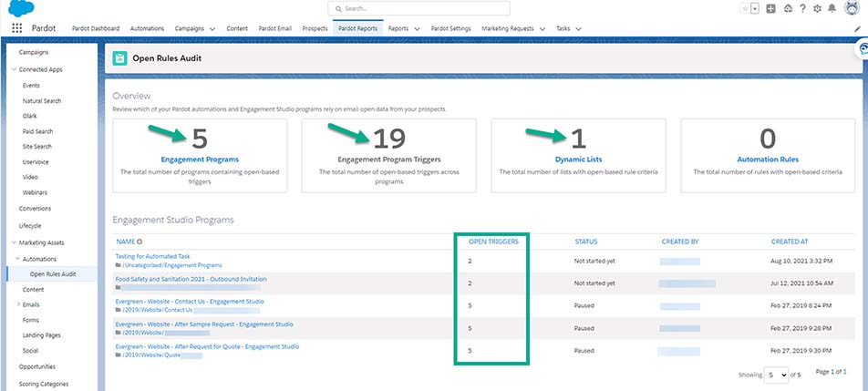This screenshot has width=868, height=391.
Task: Collapse the Automations sidebar subsection
Action: tap(17, 259)
